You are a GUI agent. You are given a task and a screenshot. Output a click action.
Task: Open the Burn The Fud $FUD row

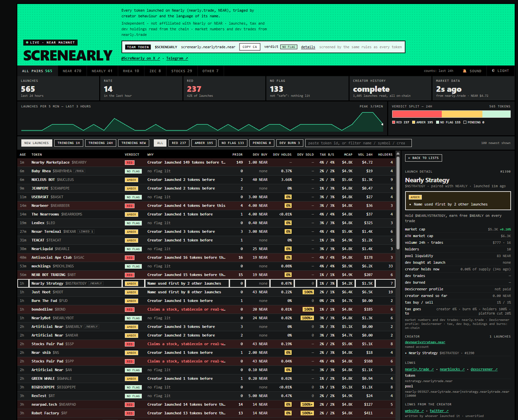[x=206, y=301]
